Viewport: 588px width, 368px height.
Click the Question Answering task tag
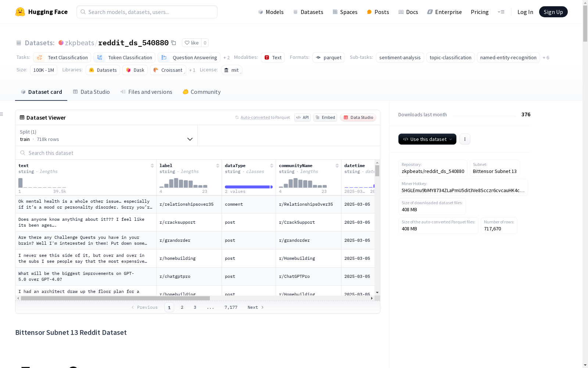click(189, 57)
